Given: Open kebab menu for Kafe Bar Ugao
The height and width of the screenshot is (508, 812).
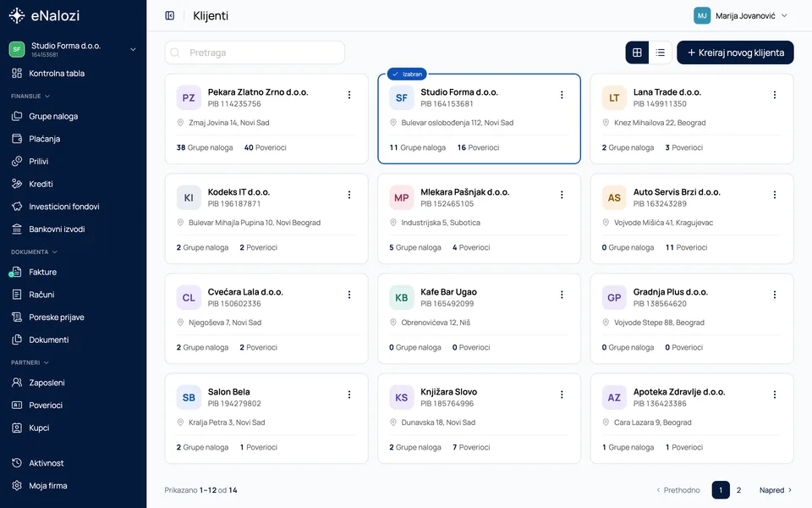Looking at the screenshot, I should [x=562, y=295].
